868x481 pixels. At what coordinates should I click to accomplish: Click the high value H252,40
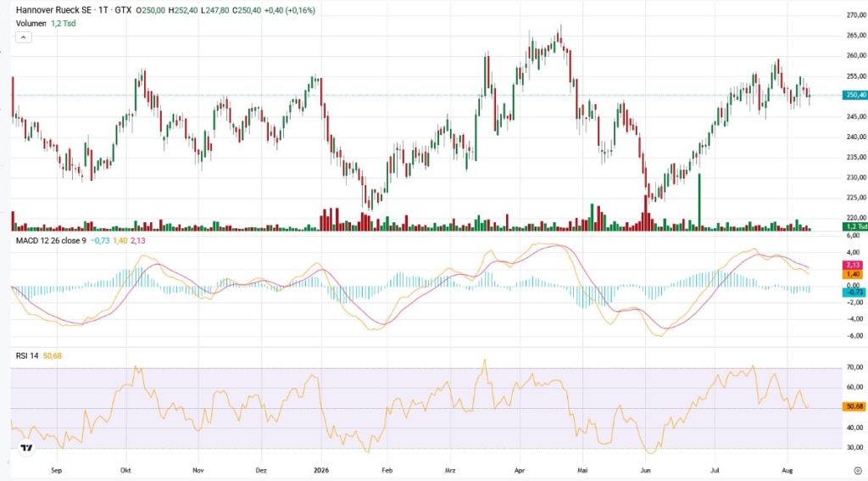(x=183, y=10)
